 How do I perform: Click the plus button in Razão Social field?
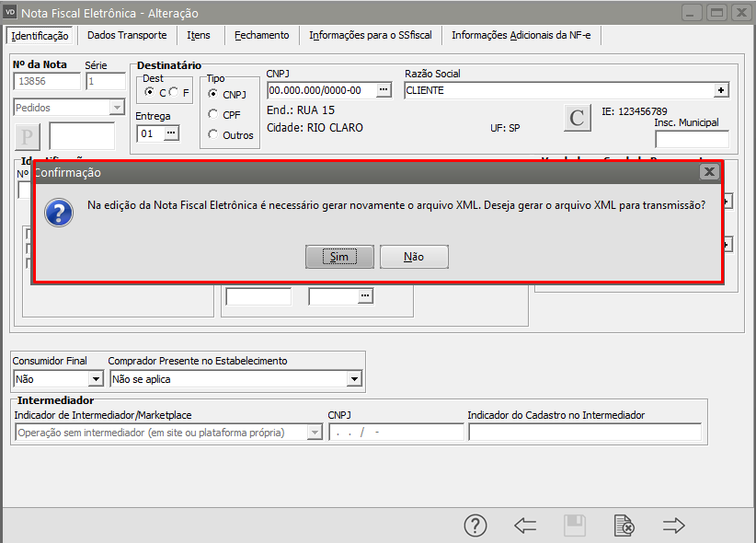(x=722, y=90)
